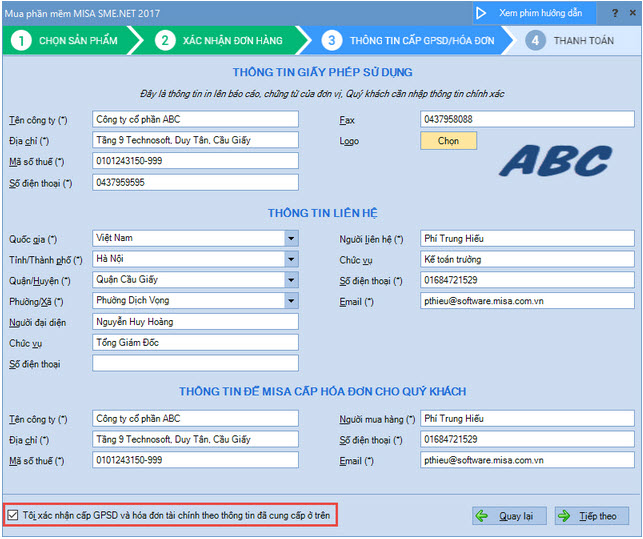Click the Chọn logo button
The height and width of the screenshot is (539, 643).
(x=448, y=141)
